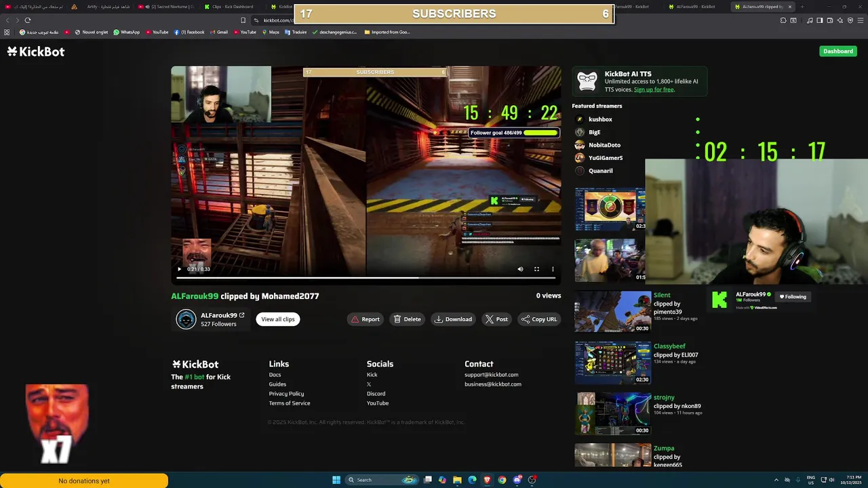Click business@kickbot.com email link

[493, 384]
